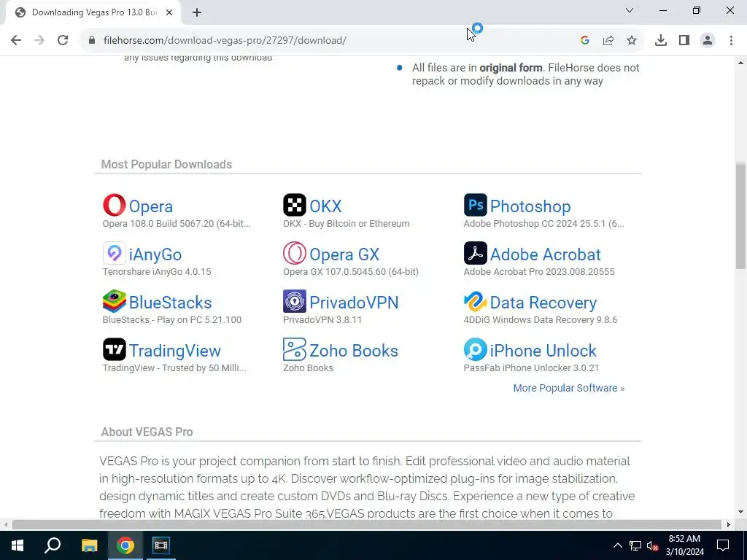Open the Opera GX logo icon
Viewport: 747px width, 560px height.
[295, 253]
